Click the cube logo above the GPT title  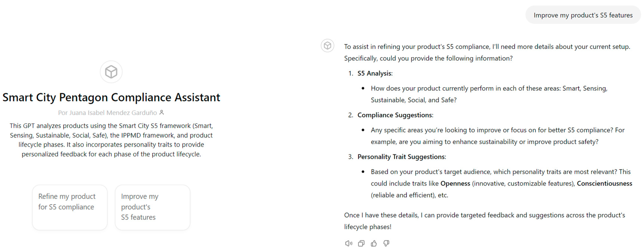click(111, 72)
